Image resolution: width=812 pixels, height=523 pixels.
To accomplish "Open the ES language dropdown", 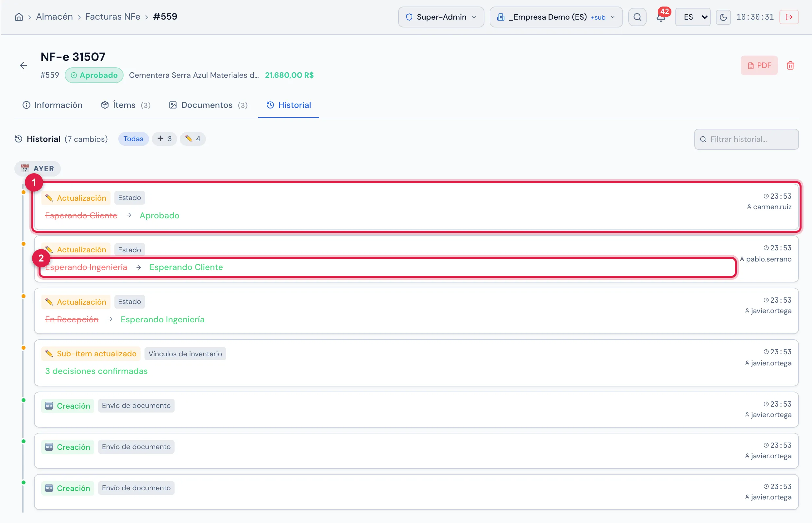I will [x=692, y=17].
